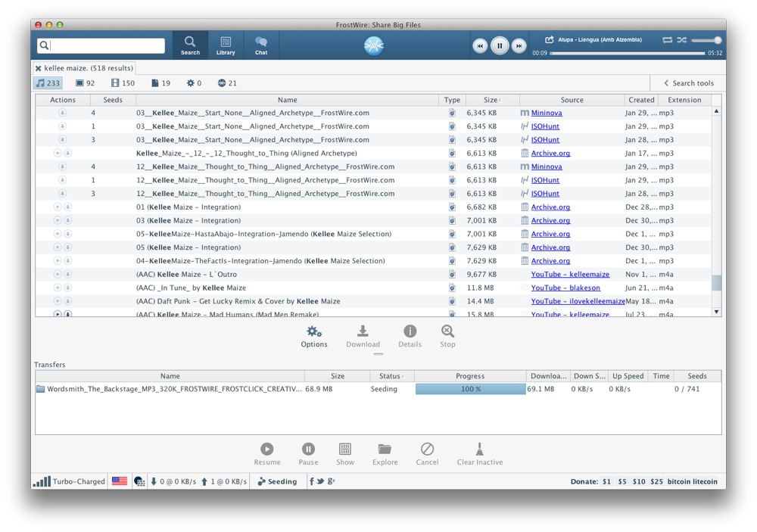The height and width of the screenshot is (532, 757).
Task: Play icon for '01 (Kellee Maize – Integration)'
Action: pos(57,207)
